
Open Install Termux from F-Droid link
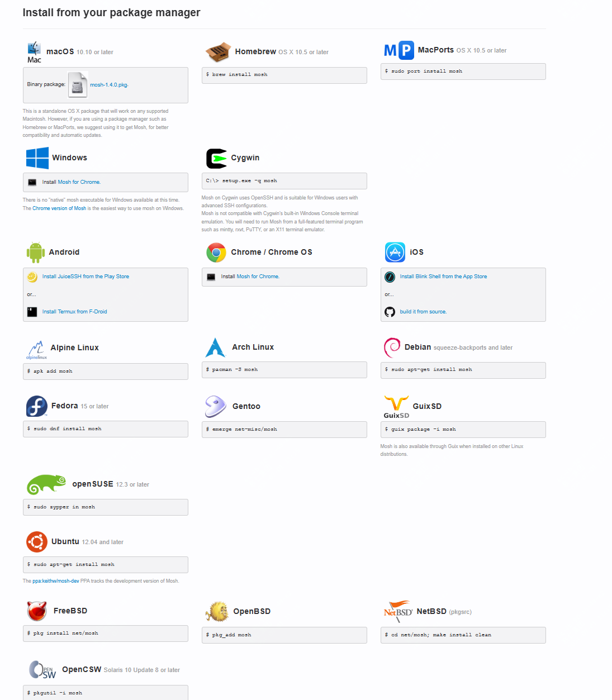point(74,312)
